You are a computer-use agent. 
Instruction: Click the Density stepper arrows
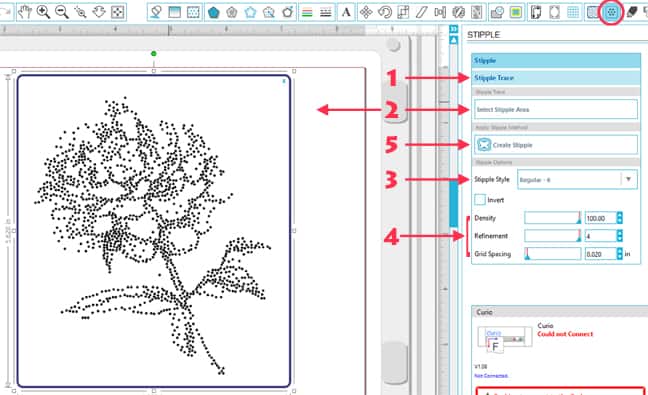pyautogui.click(x=619, y=218)
